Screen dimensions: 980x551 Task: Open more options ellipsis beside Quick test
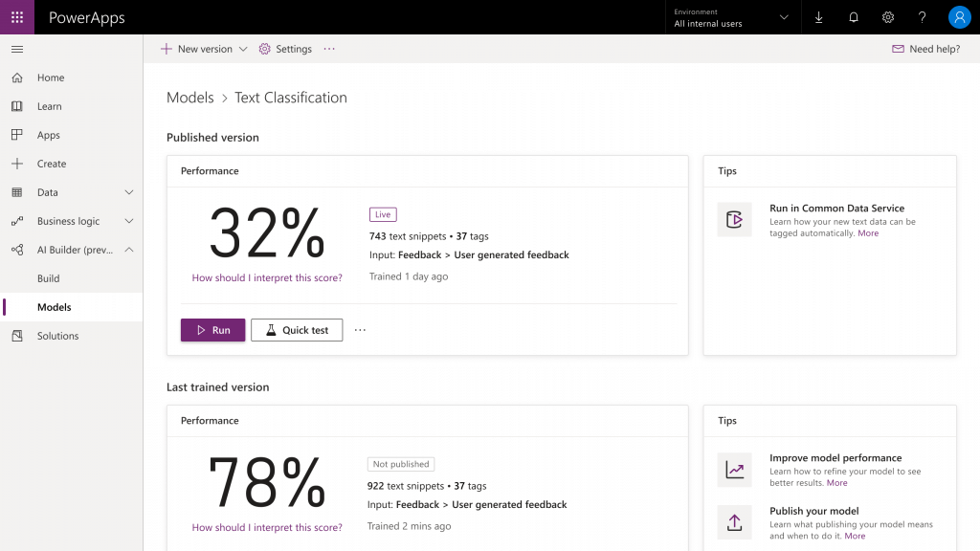[x=360, y=330]
